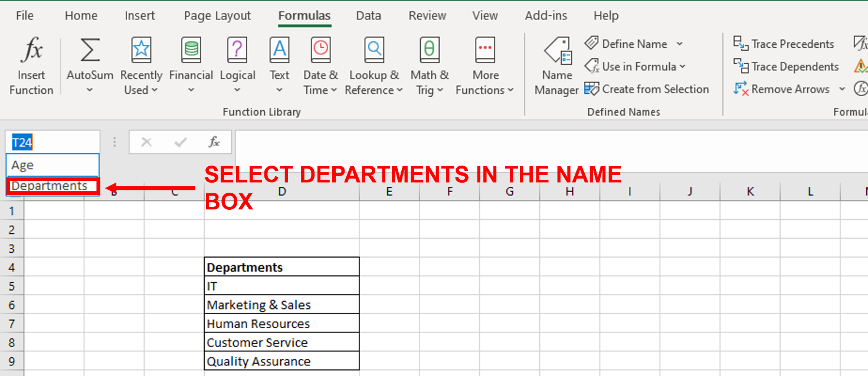
Task: Open the Name Manager
Action: point(555,65)
